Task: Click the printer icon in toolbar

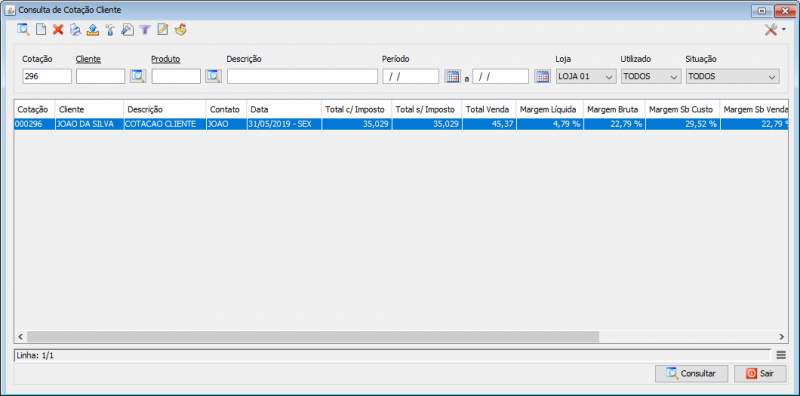Action: pyautogui.click(x=76, y=30)
